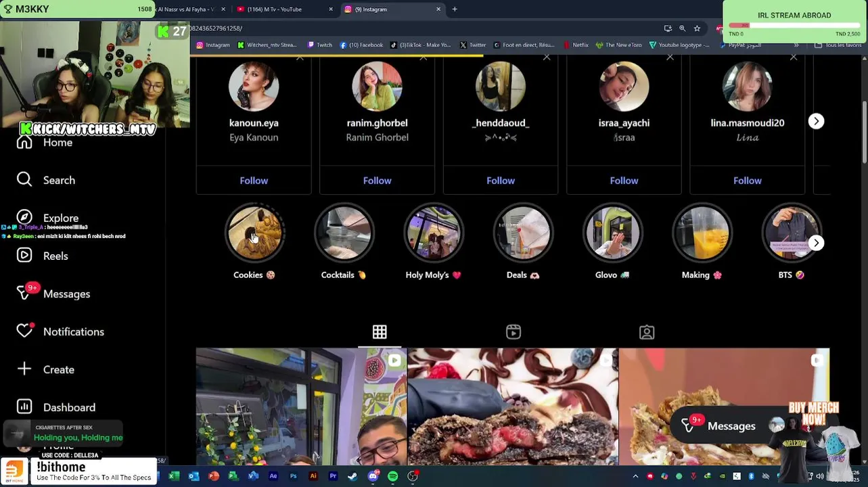The height and width of the screenshot is (487, 868).
Task: Bookmark this page with the star
Action: click(697, 28)
